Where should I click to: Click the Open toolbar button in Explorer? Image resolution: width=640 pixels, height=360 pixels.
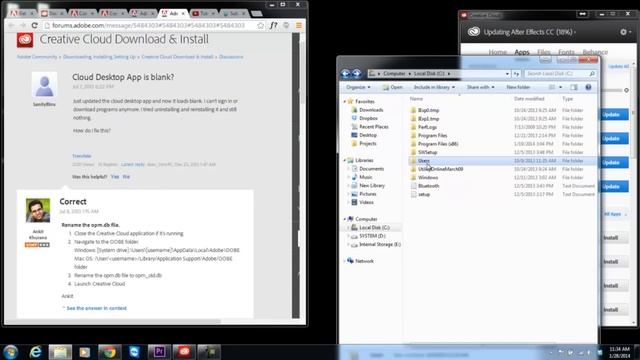pos(392,87)
